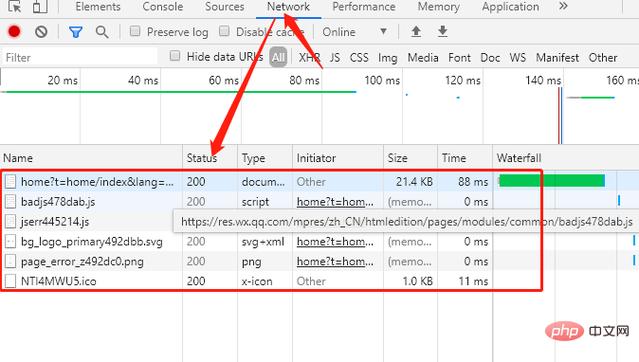Click the Filter text input field
The height and width of the screenshot is (362, 639).
coord(79,57)
